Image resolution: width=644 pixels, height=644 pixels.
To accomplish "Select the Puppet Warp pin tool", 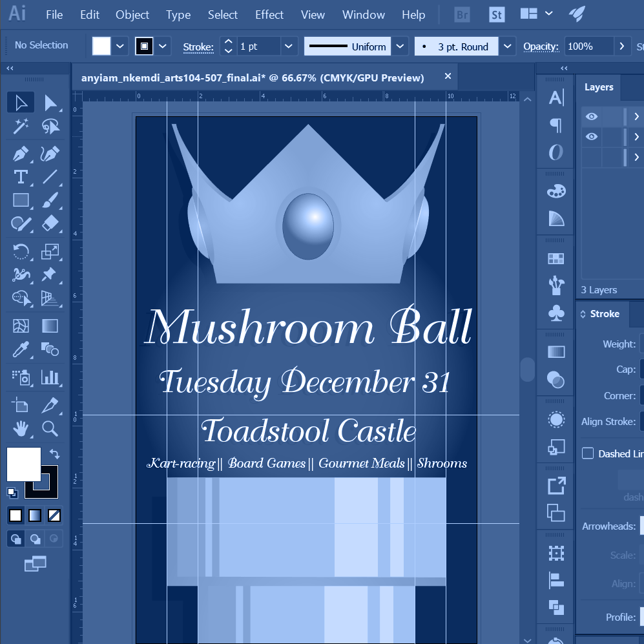I will (x=50, y=275).
